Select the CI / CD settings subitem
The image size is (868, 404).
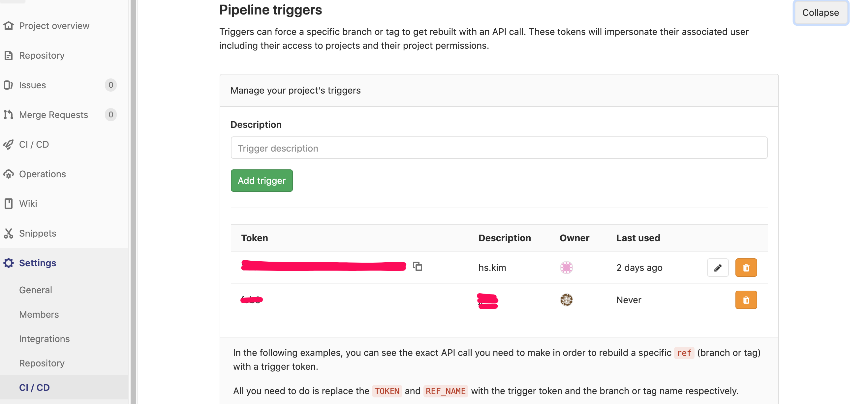click(x=34, y=388)
